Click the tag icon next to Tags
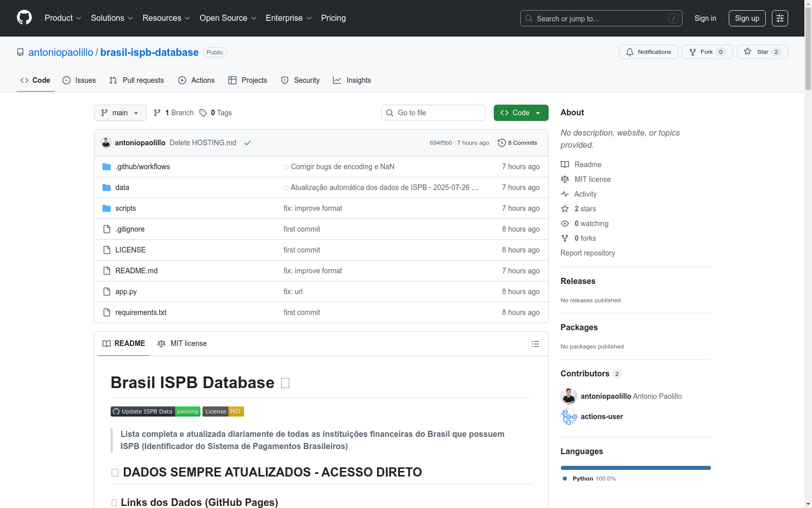The width and height of the screenshot is (812, 508). click(203, 113)
